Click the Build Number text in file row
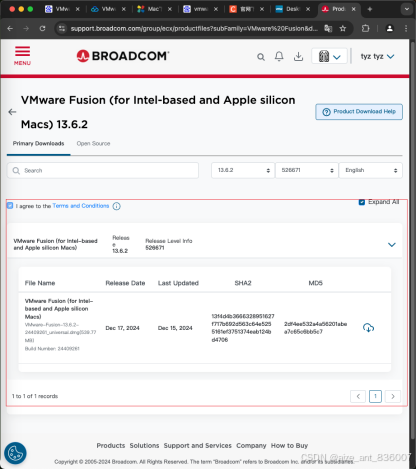Screen dimensions: 416x469 click(52, 349)
